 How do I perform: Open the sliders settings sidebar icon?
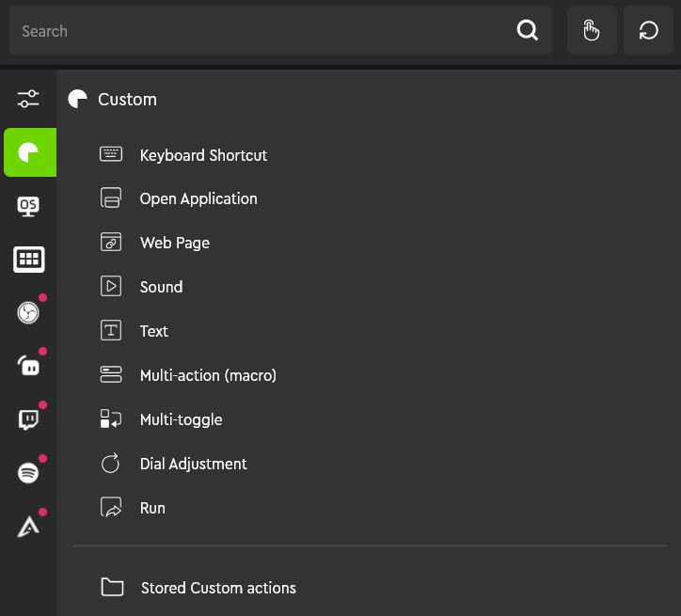click(28, 99)
